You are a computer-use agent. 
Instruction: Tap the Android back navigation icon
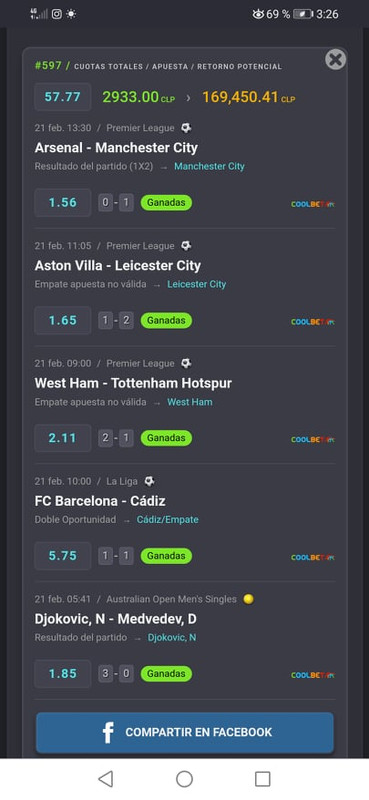click(106, 779)
